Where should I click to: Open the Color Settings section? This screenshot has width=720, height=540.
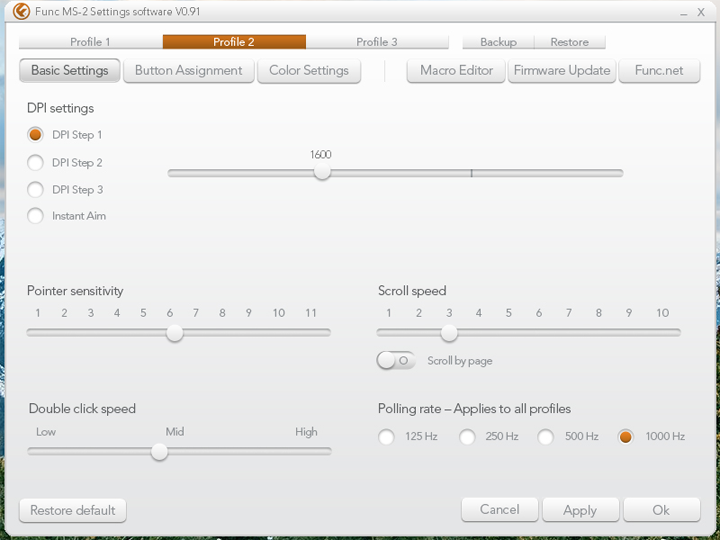coord(309,71)
